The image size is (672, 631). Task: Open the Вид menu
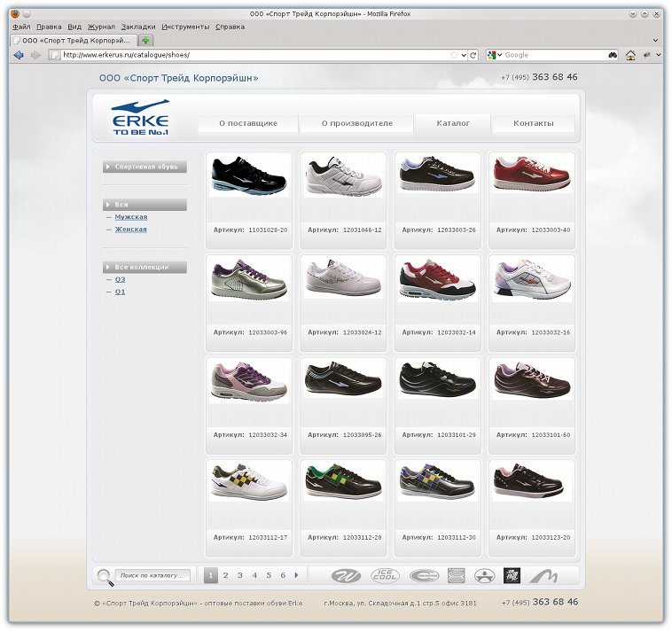pyautogui.click(x=74, y=27)
